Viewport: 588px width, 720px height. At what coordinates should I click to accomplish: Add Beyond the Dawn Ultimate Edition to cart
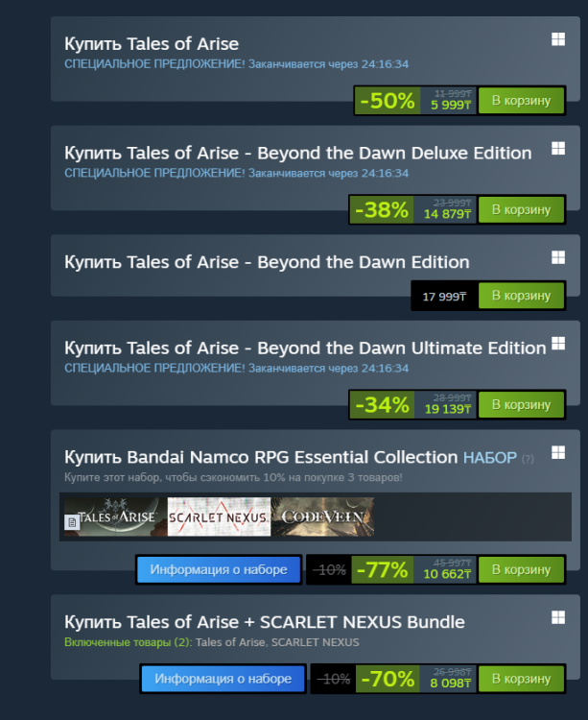click(521, 404)
